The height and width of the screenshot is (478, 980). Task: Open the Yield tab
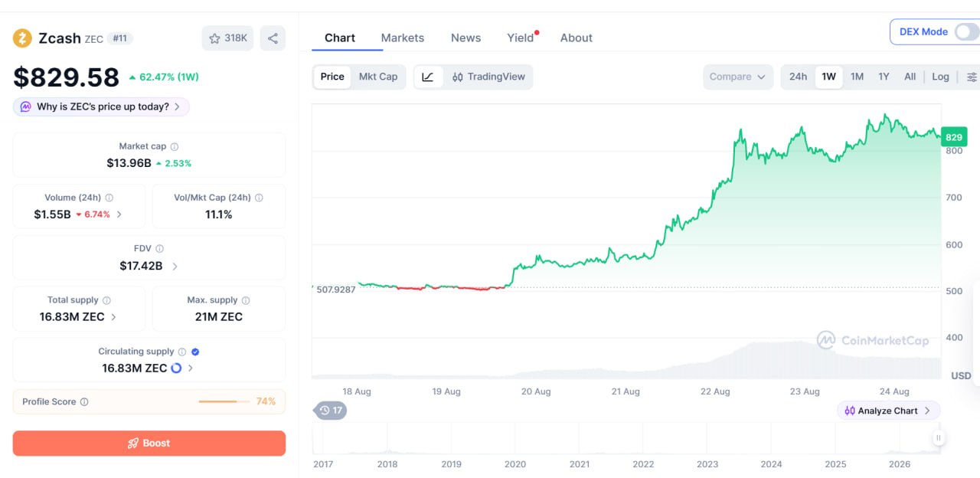[x=521, y=38]
